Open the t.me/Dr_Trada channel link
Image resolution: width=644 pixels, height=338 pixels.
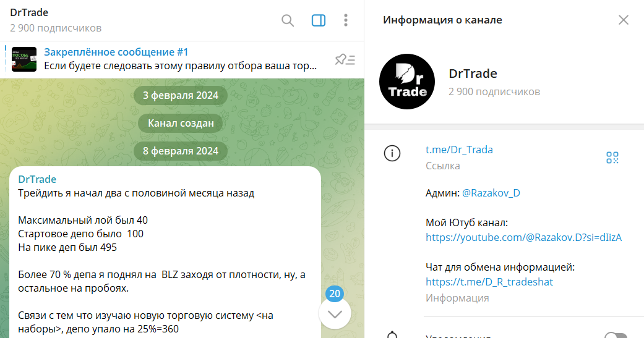coord(459,150)
